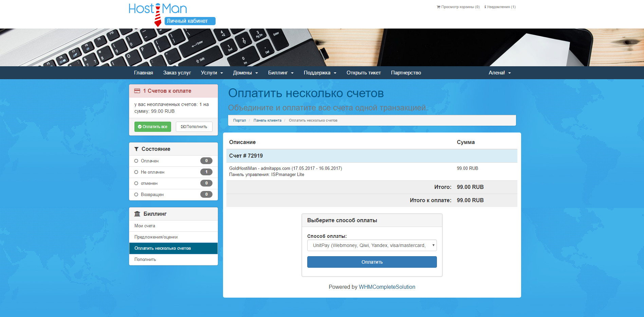The width and height of the screenshot is (644, 317).
Task: Expand the Поддержка dropdown menu
Action: click(x=320, y=73)
